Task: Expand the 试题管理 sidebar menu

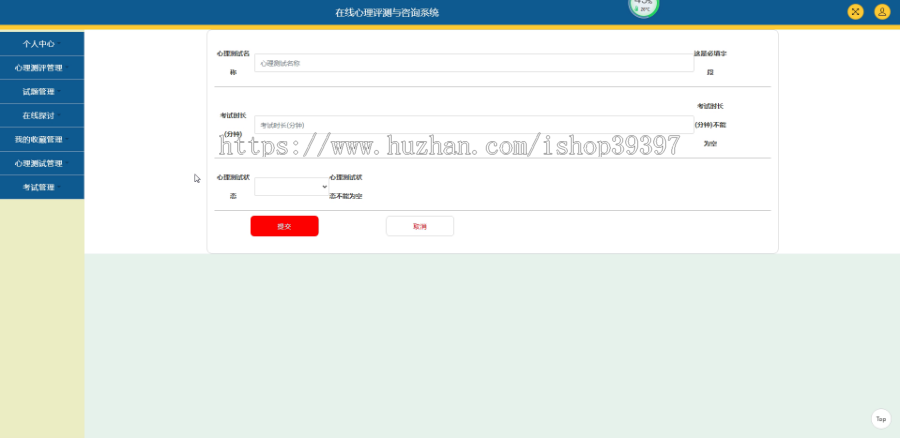Action: coord(42,92)
